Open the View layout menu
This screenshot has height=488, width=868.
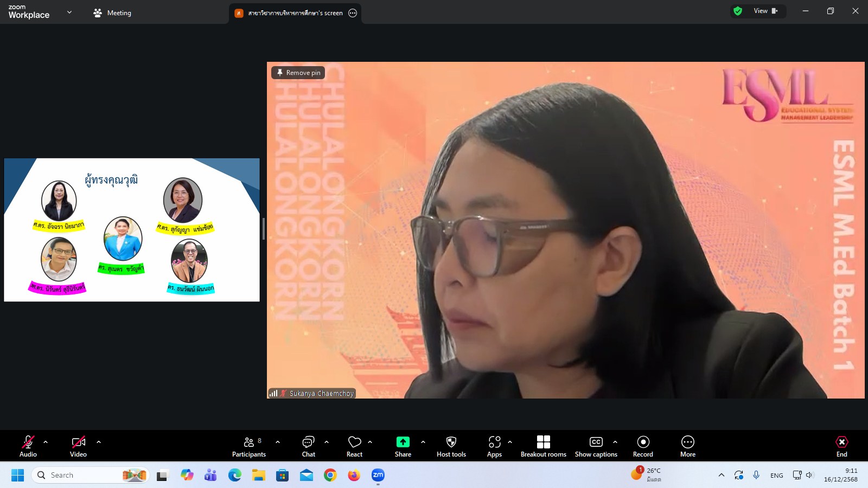[765, 11]
